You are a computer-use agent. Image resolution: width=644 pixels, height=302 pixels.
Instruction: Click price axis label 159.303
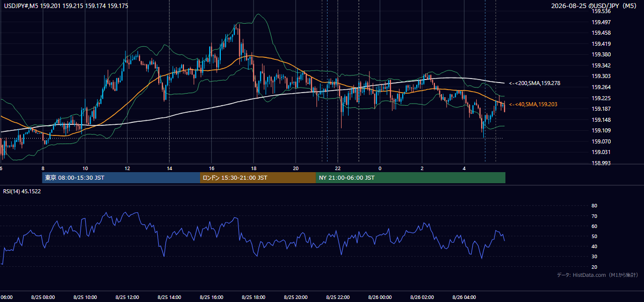click(601, 77)
